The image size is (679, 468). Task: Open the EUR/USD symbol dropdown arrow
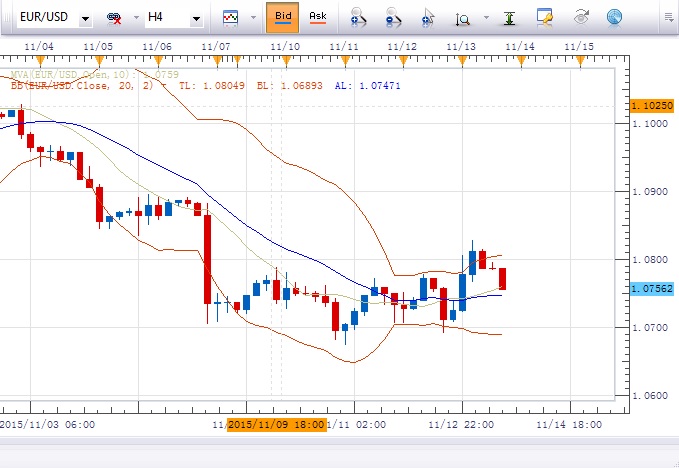click(x=85, y=19)
